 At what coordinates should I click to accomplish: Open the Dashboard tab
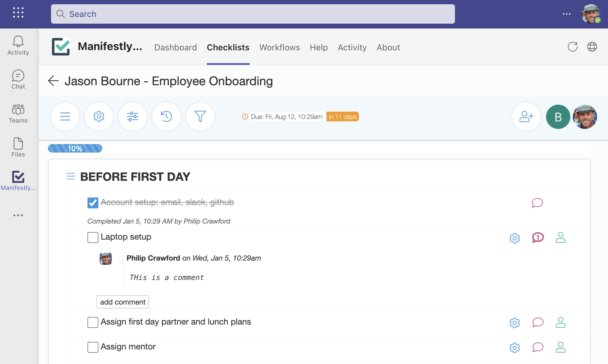pyautogui.click(x=176, y=47)
